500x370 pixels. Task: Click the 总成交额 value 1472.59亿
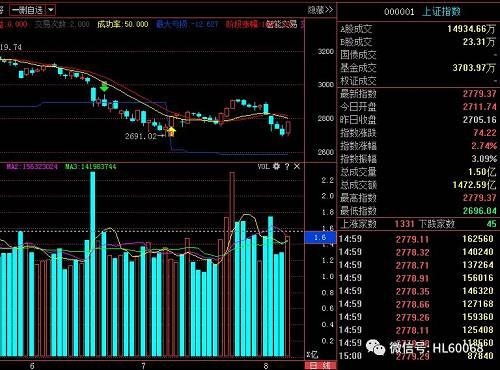(474, 185)
